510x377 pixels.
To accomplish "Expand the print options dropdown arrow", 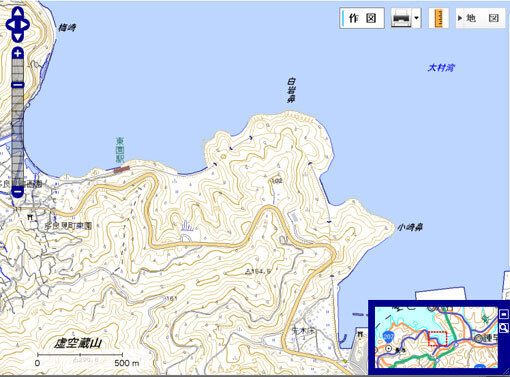I will click(416, 18).
